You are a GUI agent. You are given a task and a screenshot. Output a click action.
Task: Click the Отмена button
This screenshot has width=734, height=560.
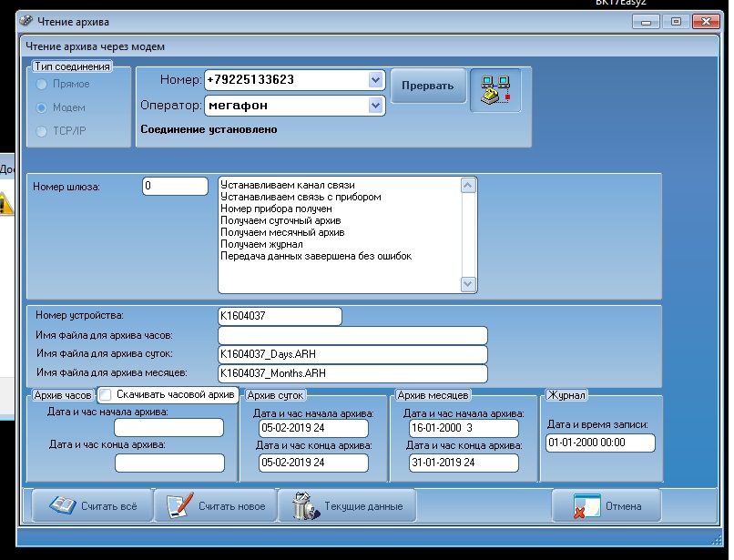click(607, 505)
